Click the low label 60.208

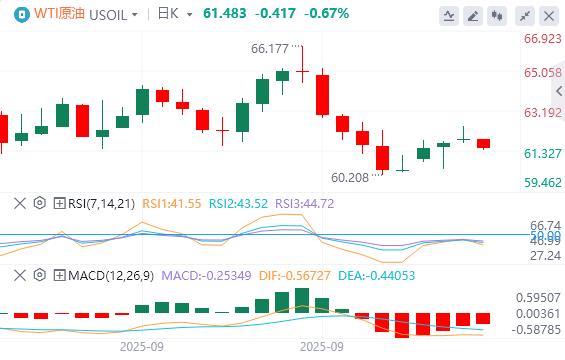pyautogui.click(x=350, y=178)
